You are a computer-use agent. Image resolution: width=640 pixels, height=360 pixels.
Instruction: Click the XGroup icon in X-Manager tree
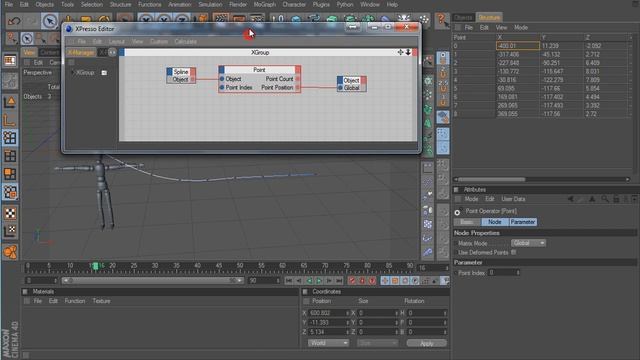(104, 73)
